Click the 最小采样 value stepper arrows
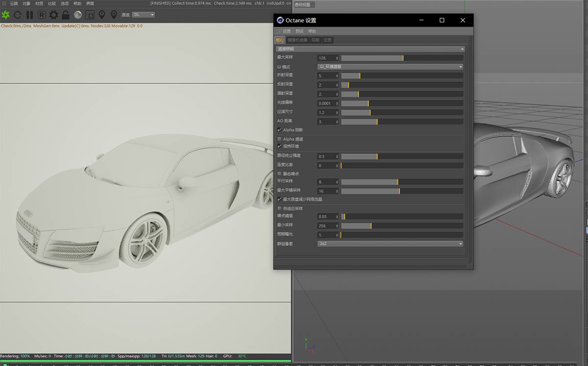588x366 pixels. tap(337, 226)
